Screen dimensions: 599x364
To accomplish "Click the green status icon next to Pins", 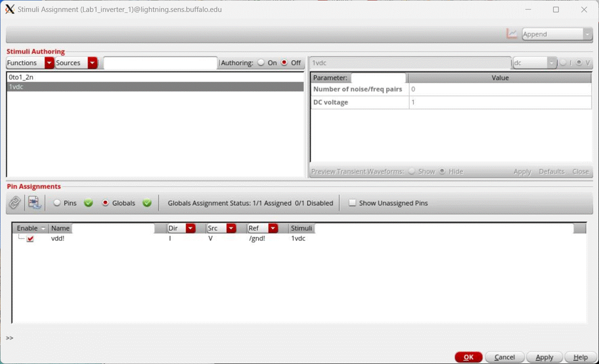I will point(88,203).
